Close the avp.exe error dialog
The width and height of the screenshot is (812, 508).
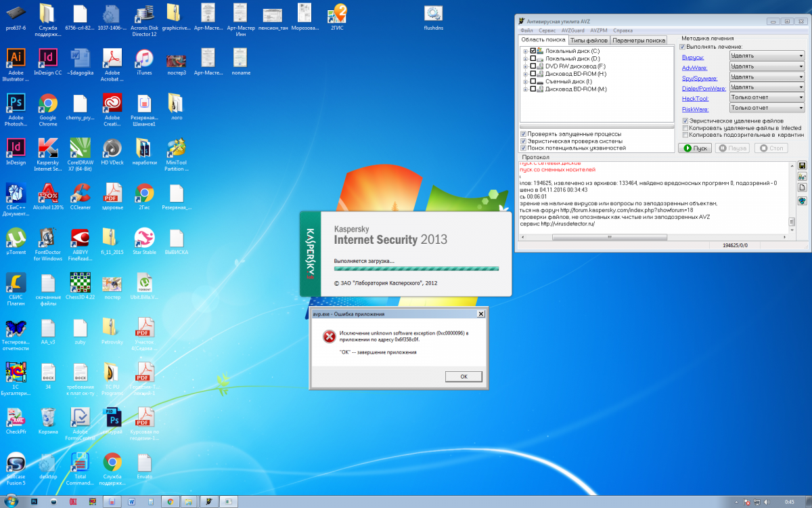click(x=480, y=314)
